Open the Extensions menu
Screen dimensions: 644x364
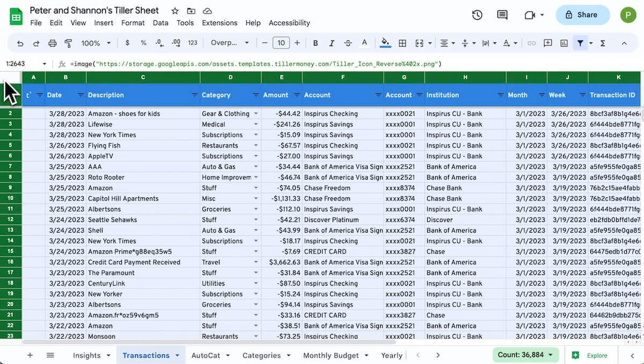[x=219, y=23]
